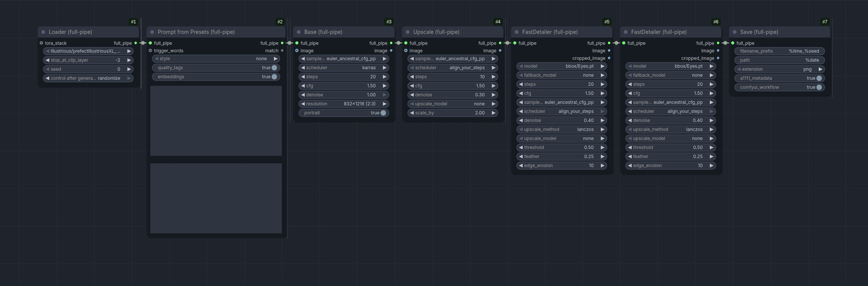The image size is (868, 286).
Task: Increase Base node steps with right arrow
Action: click(384, 77)
